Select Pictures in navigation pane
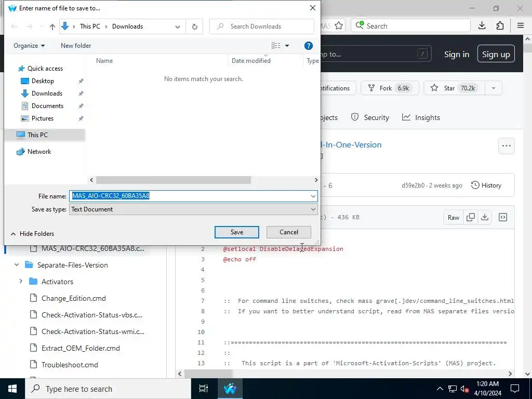The height and width of the screenshot is (399, 532). [43, 118]
